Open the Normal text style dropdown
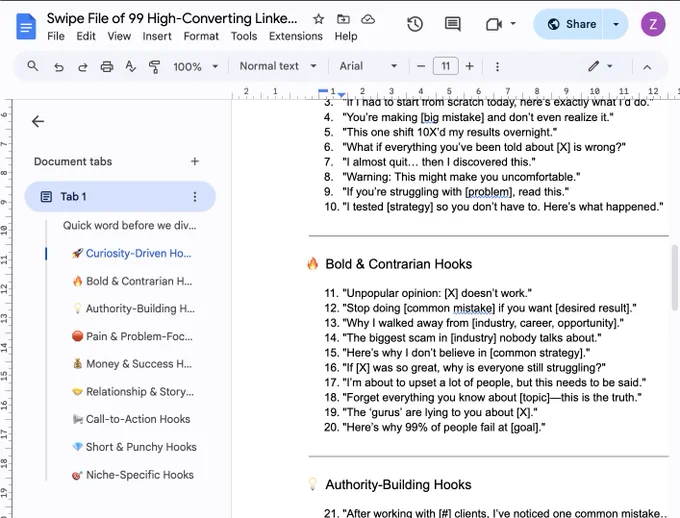Screen dimensions: 680x518 [278, 66]
